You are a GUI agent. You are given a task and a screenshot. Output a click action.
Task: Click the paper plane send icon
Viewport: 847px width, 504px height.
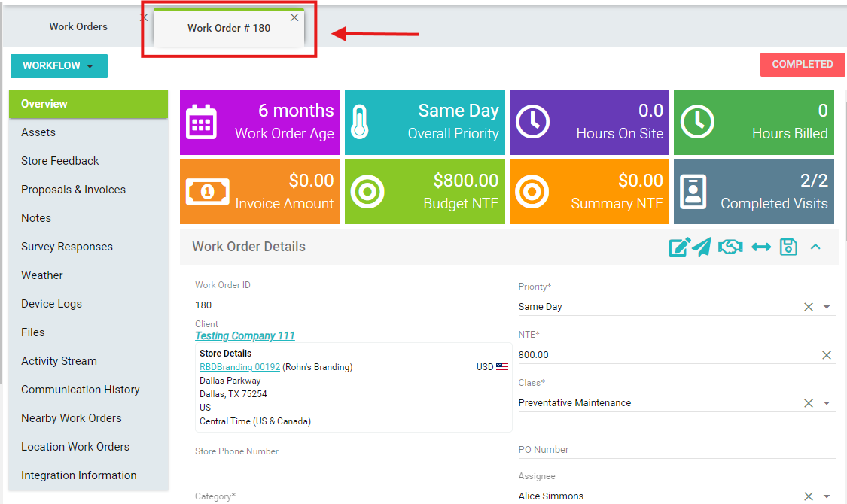702,247
